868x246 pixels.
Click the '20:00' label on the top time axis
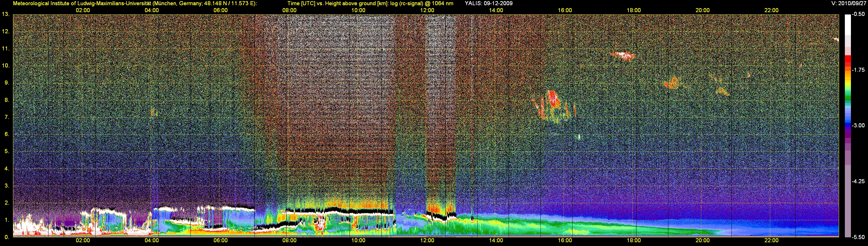click(x=703, y=10)
